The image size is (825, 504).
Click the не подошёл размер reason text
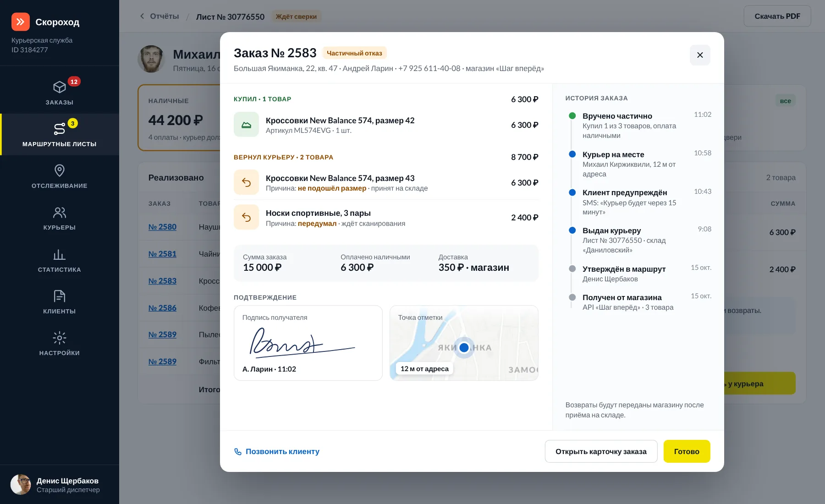(332, 188)
